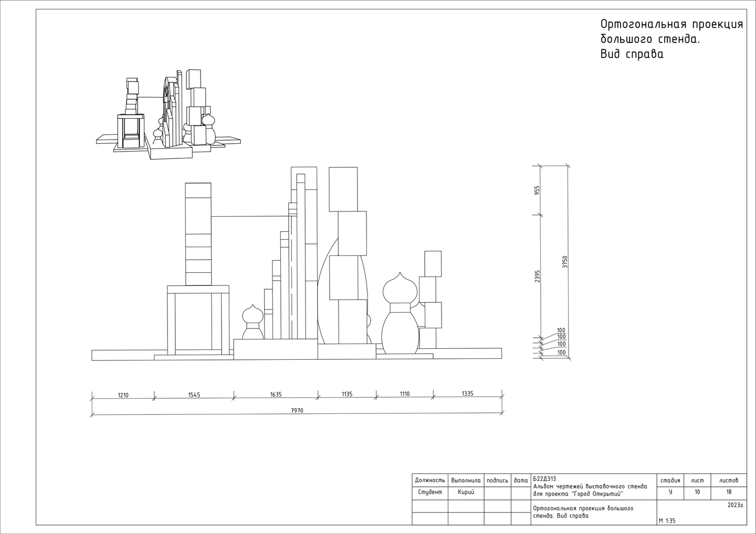Viewport: 756px width, 534px height.
Task: Click the dimension label 1635
Action: tap(276, 394)
